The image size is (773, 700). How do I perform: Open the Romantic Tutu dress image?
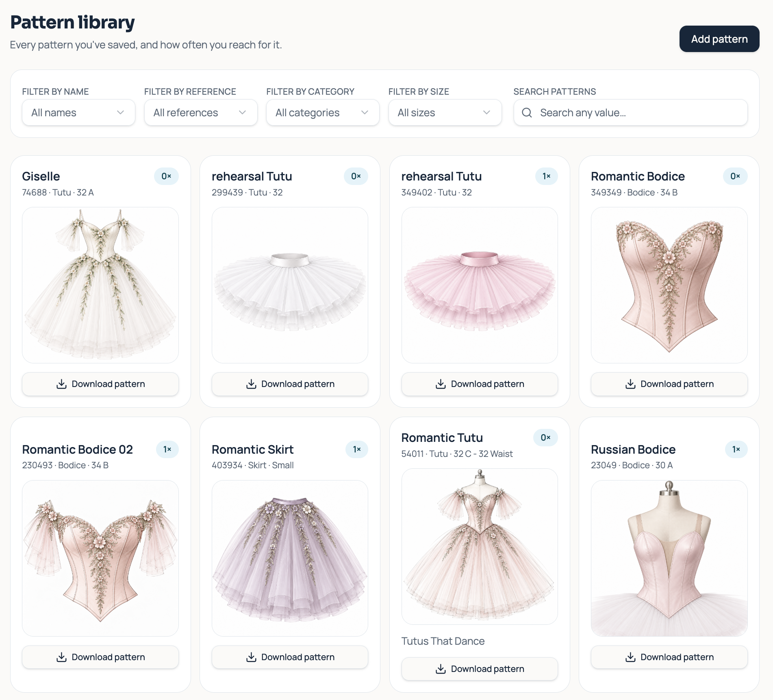(480, 546)
